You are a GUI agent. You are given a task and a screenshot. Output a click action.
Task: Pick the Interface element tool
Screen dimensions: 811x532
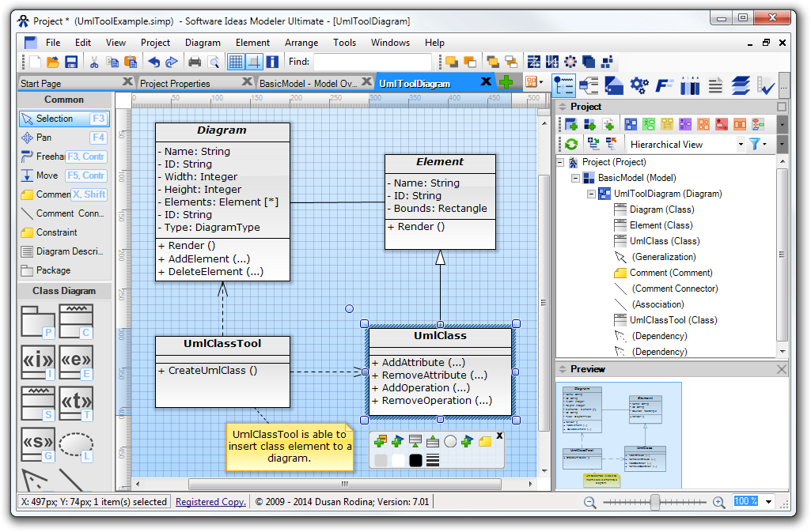[x=37, y=362]
